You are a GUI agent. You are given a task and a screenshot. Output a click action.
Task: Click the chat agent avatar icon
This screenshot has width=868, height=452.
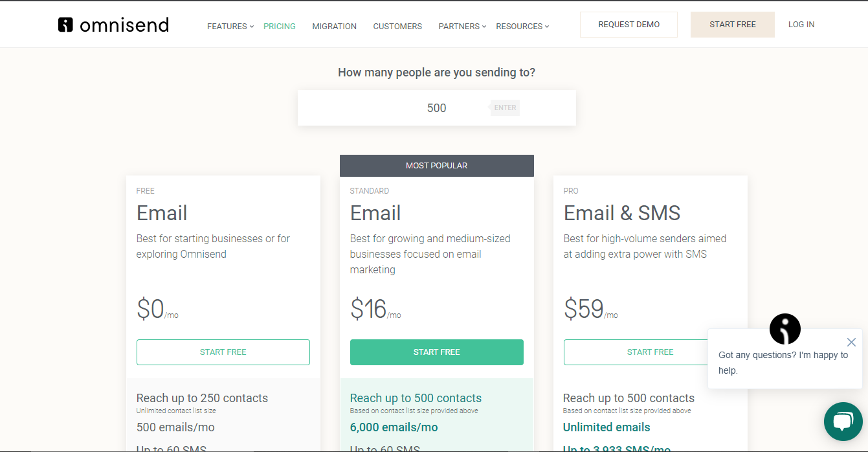tap(785, 329)
